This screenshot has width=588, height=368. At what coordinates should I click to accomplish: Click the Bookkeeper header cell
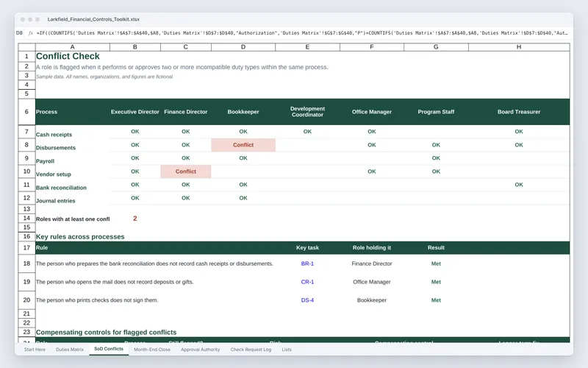pos(243,112)
